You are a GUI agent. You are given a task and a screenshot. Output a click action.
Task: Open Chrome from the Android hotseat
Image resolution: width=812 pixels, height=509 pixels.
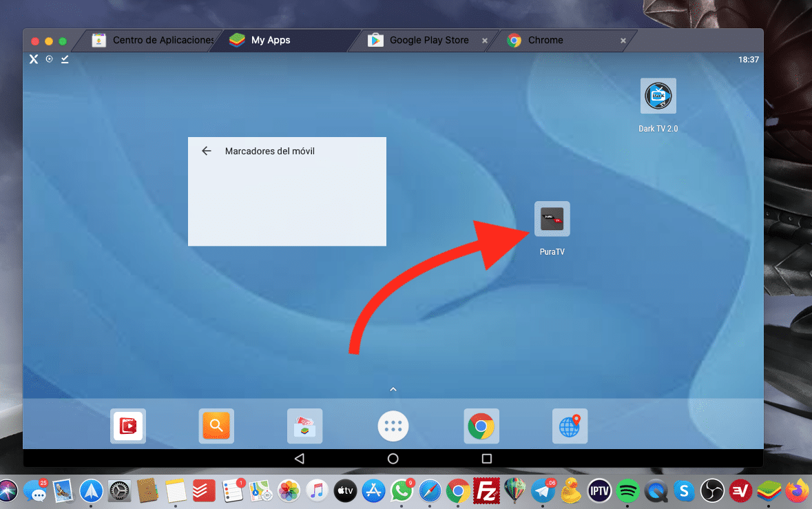click(481, 426)
